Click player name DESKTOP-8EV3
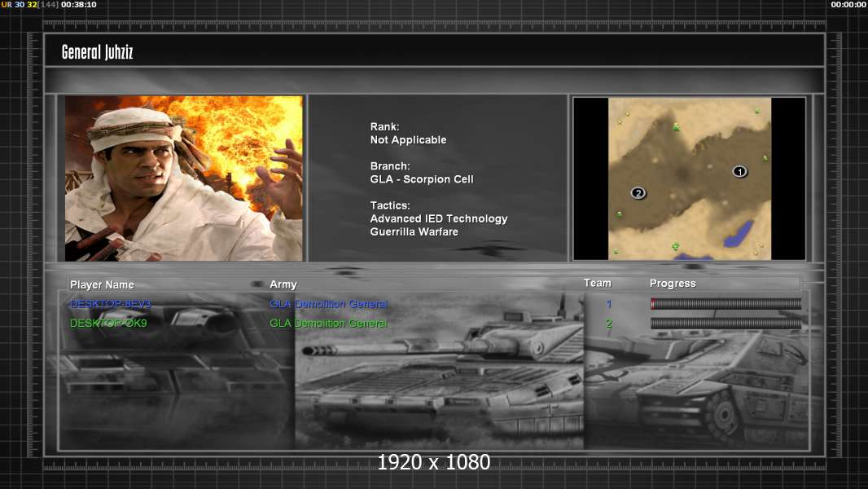The height and width of the screenshot is (489, 868). (x=111, y=304)
